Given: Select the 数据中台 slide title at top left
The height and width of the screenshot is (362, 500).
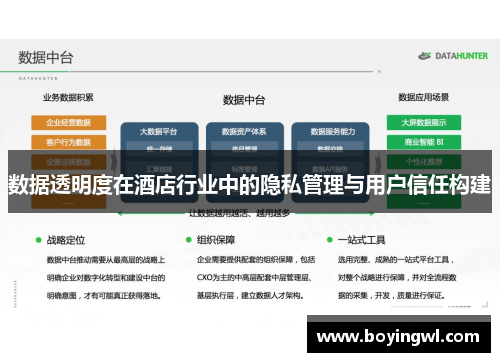Looking at the screenshot, I should click(46, 57).
